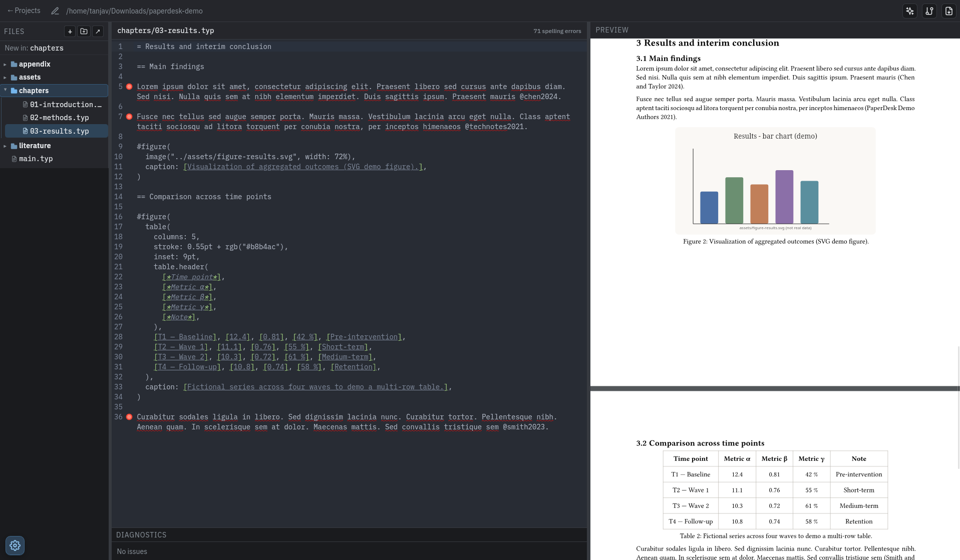Open main.typ from the file tree

[36, 159]
